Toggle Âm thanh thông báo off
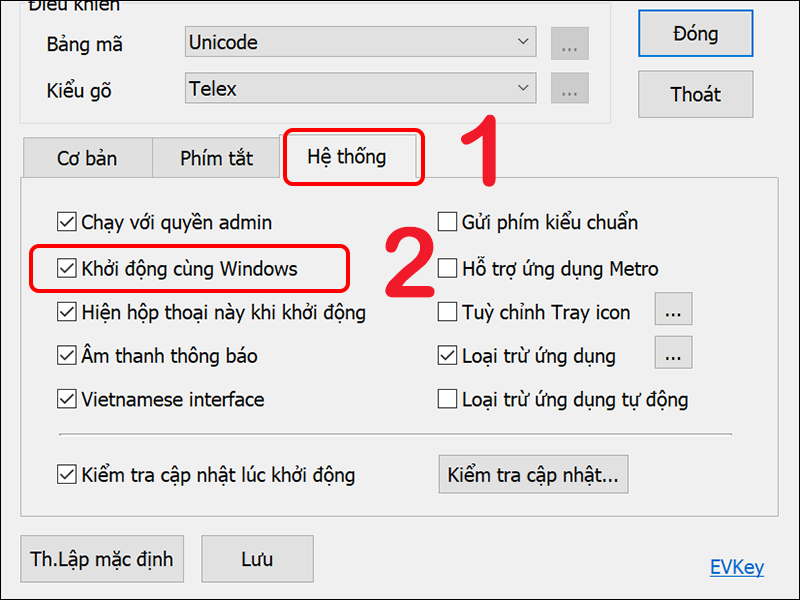The width and height of the screenshot is (800, 600). click(66, 356)
